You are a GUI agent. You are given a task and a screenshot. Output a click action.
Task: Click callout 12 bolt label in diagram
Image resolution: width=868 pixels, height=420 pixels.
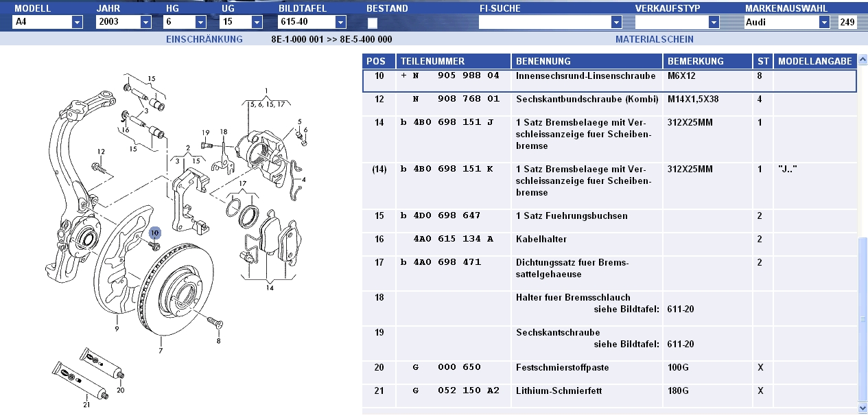(x=101, y=152)
